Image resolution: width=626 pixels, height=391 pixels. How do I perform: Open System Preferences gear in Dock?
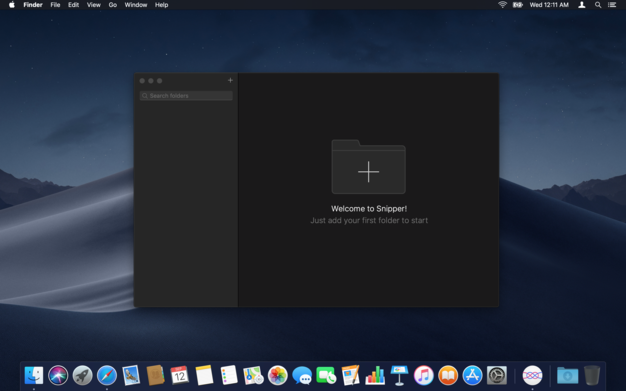(x=497, y=375)
